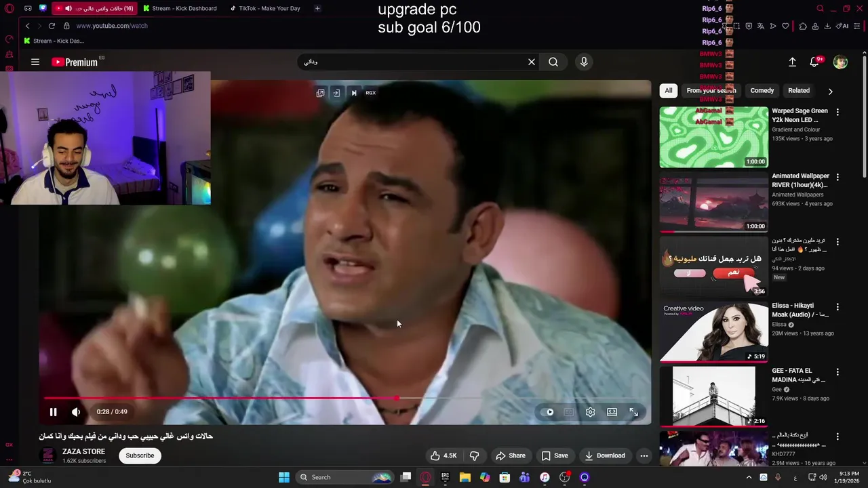Screen dimensions: 868x488
Task: Open a new browser tab
Action: tap(317, 8)
